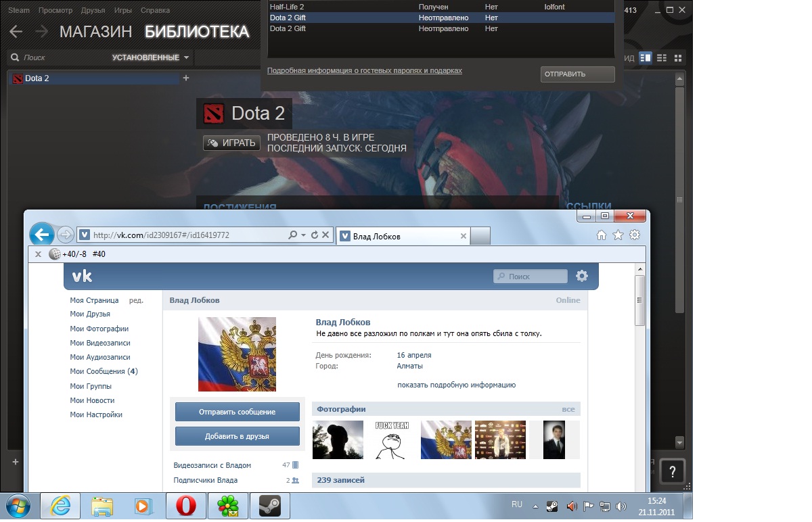Open Dota 2 entry icon in Steam library list
The height and width of the screenshot is (522, 812).
18,78
